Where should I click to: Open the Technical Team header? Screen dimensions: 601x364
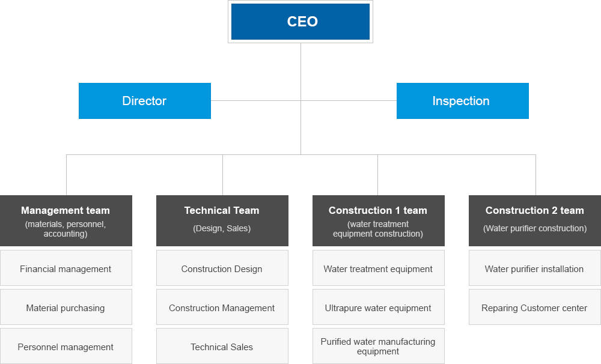[x=222, y=220]
